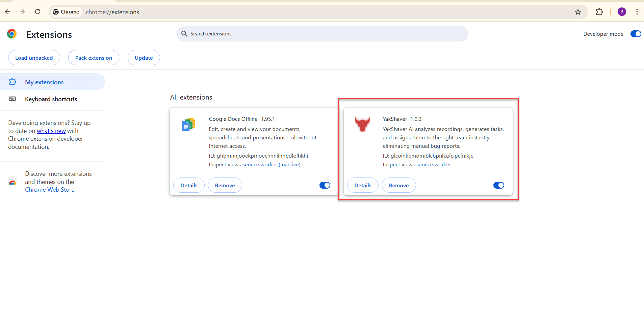Bookmark this page with the star icon
This screenshot has width=644, height=328.
pyautogui.click(x=578, y=12)
